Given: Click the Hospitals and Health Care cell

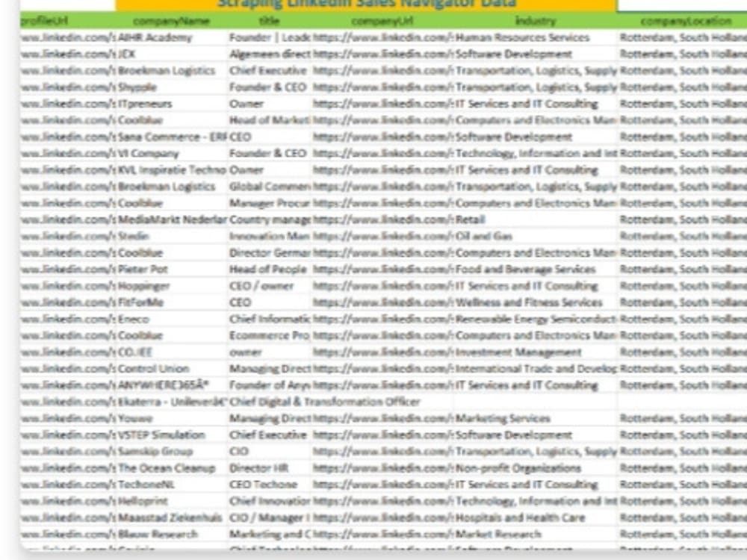Looking at the screenshot, I should [x=536, y=517].
